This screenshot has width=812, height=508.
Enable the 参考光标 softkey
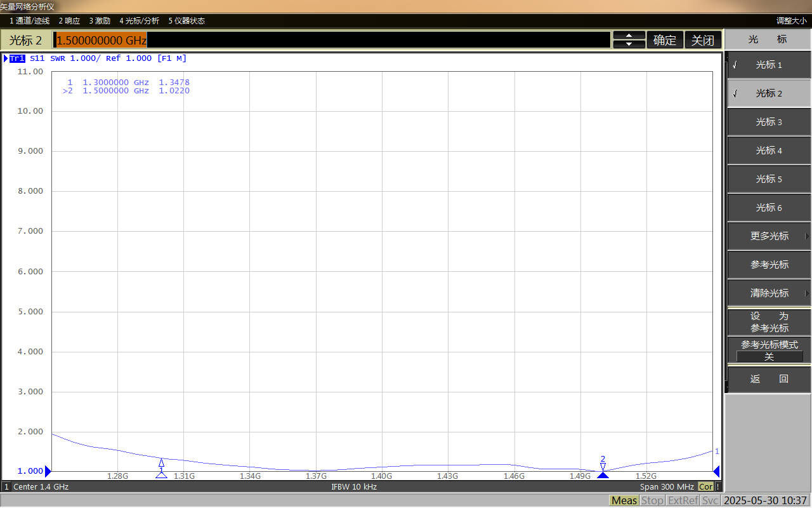(769, 265)
